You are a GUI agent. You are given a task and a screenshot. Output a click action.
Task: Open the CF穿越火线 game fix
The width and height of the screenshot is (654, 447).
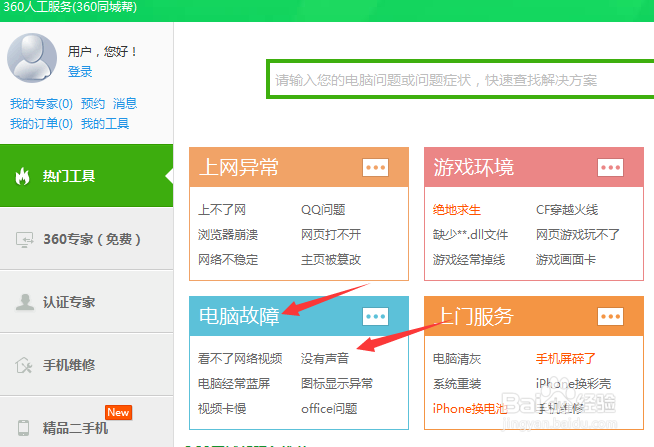coord(567,209)
